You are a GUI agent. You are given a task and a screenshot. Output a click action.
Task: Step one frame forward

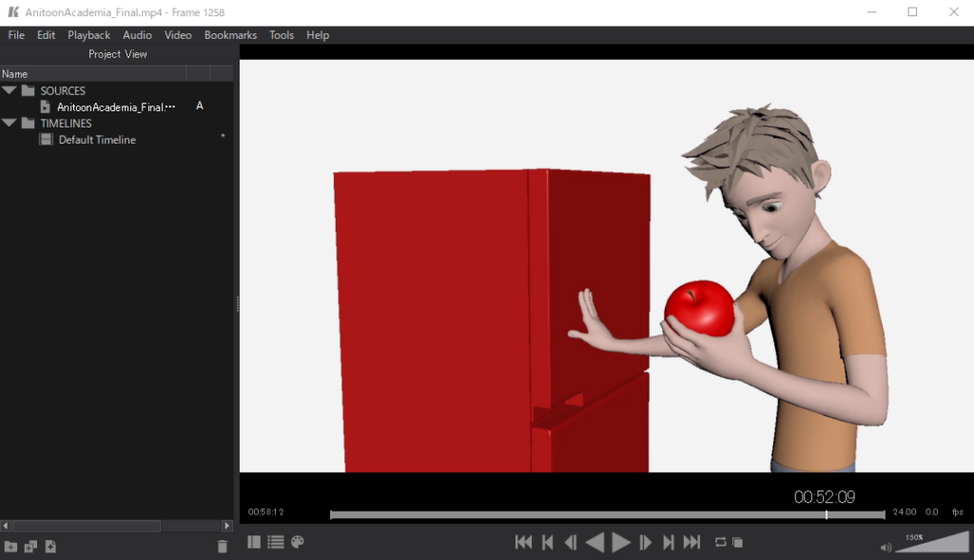point(646,543)
